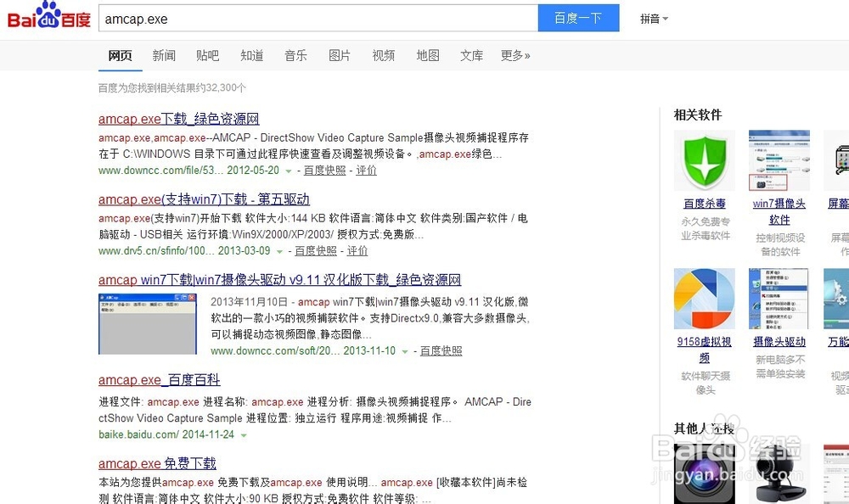This screenshot has height=504, width=849.
Task: Click the 9158虚拟视频 colorful icon
Action: 705,299
